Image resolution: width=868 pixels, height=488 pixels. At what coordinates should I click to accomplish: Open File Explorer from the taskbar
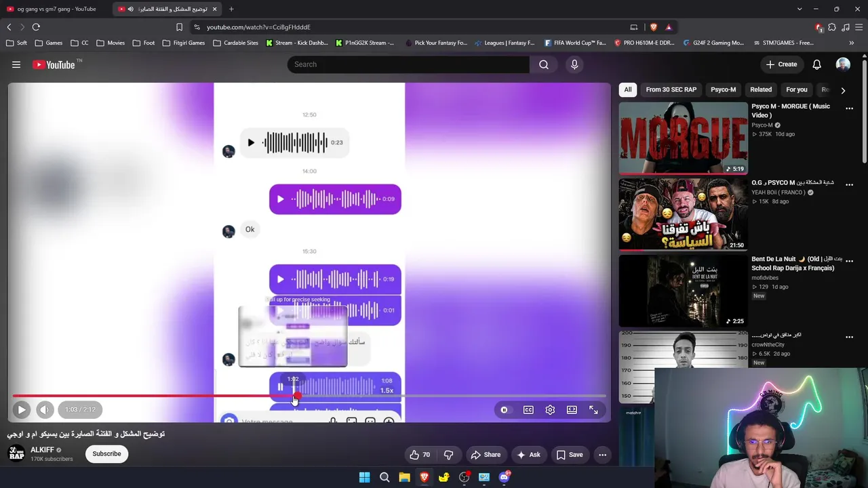[x=404, y=477]
